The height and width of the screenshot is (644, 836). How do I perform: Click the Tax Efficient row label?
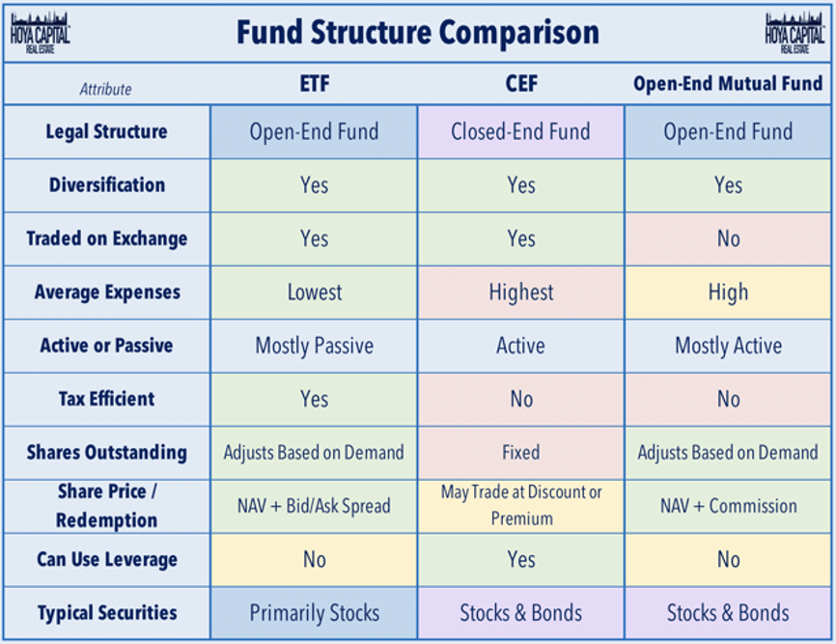pyautogui.click(x=106, y=399)
